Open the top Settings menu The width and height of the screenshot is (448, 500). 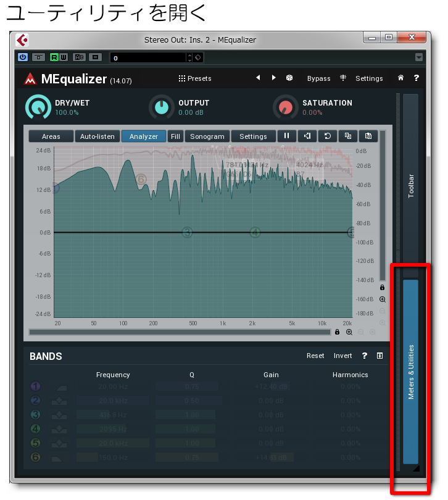coord(369,78)
